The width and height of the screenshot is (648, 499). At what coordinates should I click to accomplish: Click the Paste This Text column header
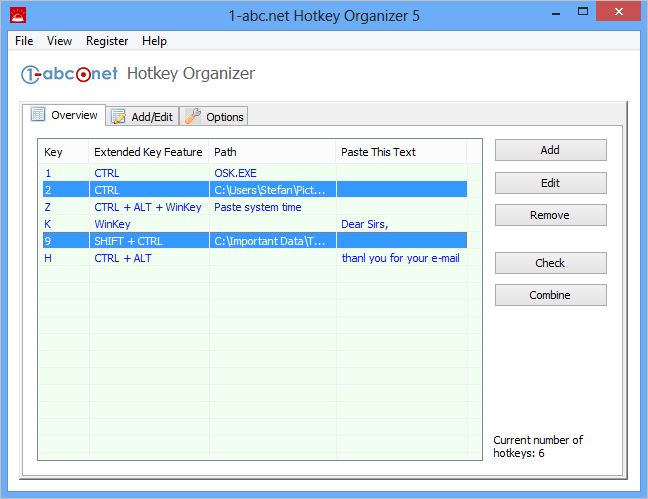(x=400, y=152)
